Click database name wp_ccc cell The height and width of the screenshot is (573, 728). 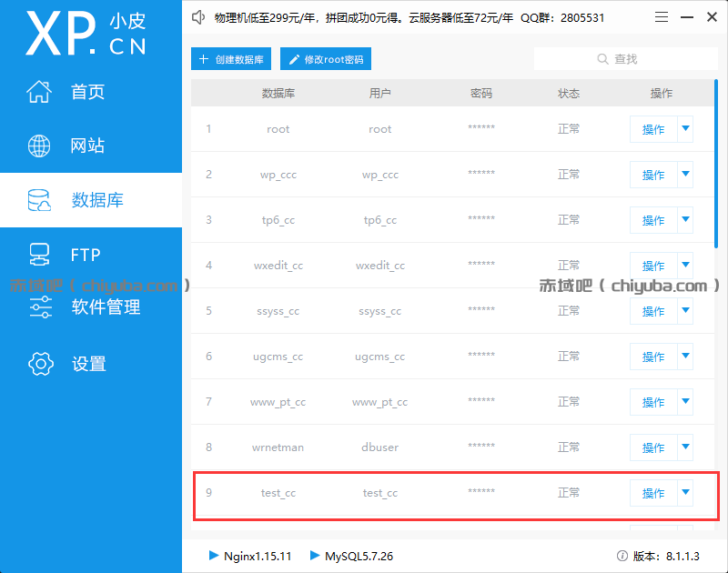(x=278, y=175)
